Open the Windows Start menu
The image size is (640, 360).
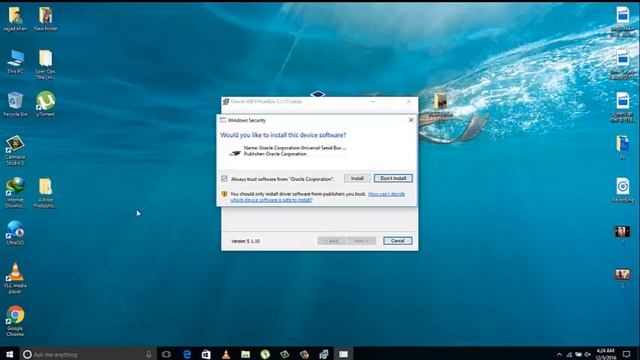[9, 354]
